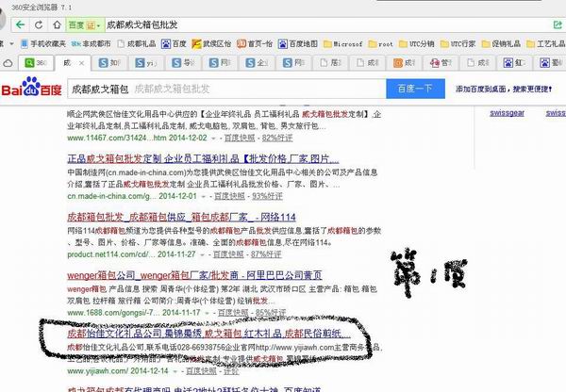Open result wenger箱包公司 阿里巴巴公司黄页

(194, 275)
